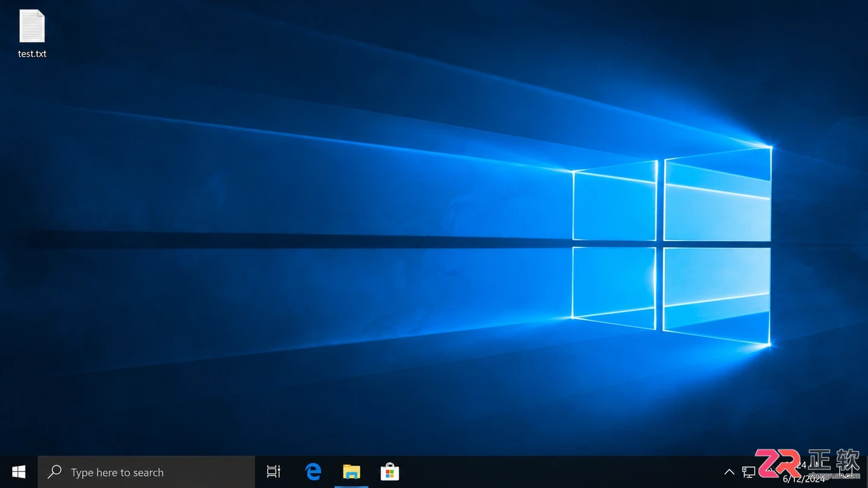
Task: Open File Explorer from the taskbar
Action: [x=351, y=472]
